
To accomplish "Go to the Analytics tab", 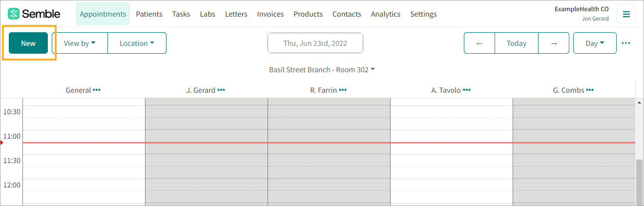I will point(386,14).
